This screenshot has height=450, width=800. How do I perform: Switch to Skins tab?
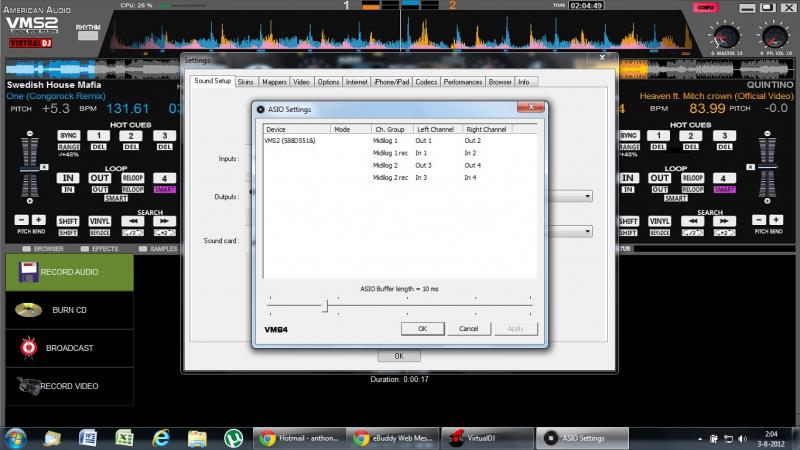pyautogui.click(x=245, y=82)
